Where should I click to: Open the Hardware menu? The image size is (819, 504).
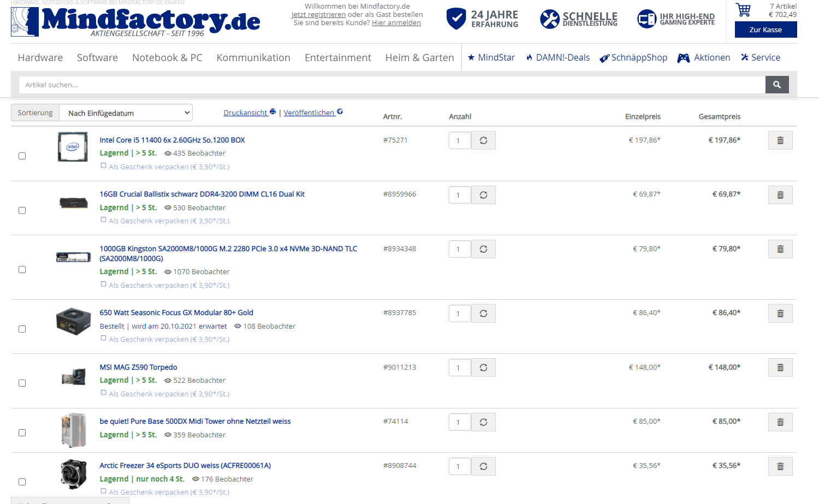tap(40, 57)
